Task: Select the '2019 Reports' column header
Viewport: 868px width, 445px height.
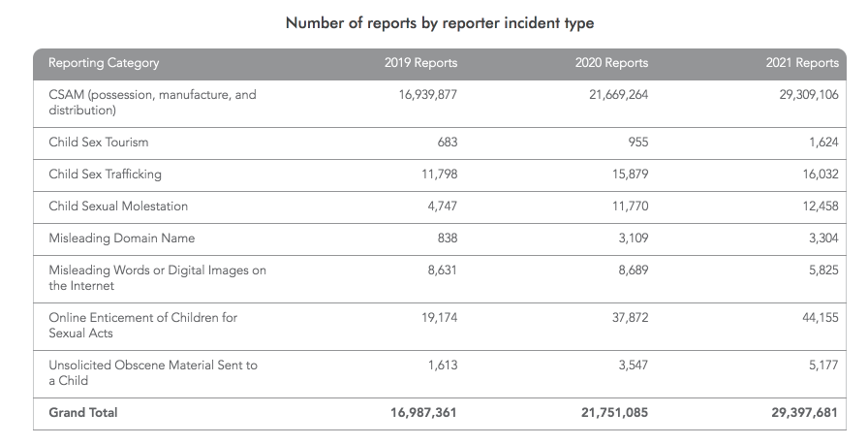Action: tap(420, 63)
